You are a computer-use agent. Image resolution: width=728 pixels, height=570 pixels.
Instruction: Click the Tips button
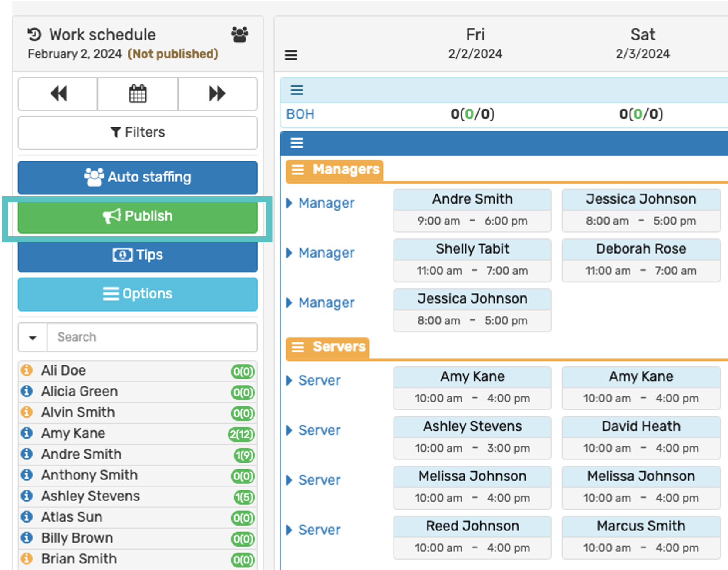pos(138,255)
